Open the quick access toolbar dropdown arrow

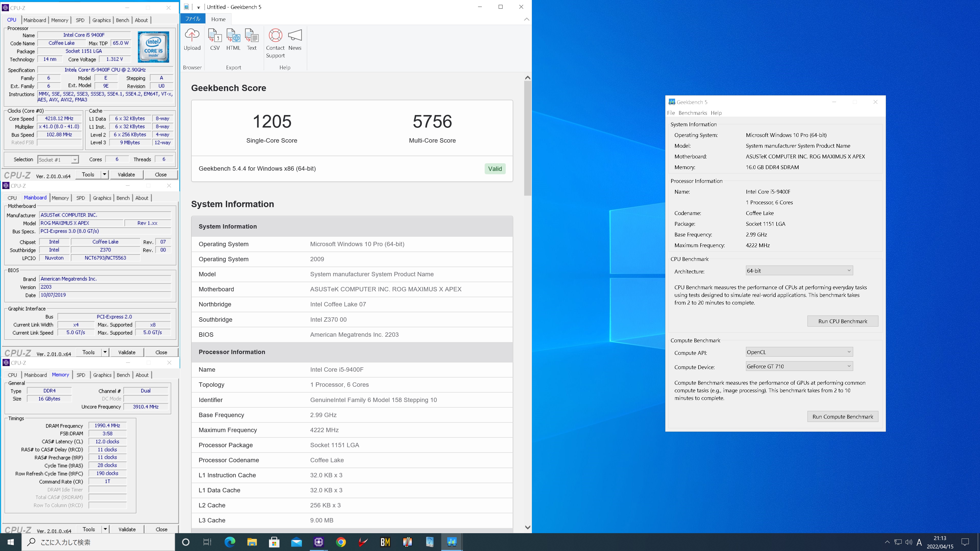[198, 7]
